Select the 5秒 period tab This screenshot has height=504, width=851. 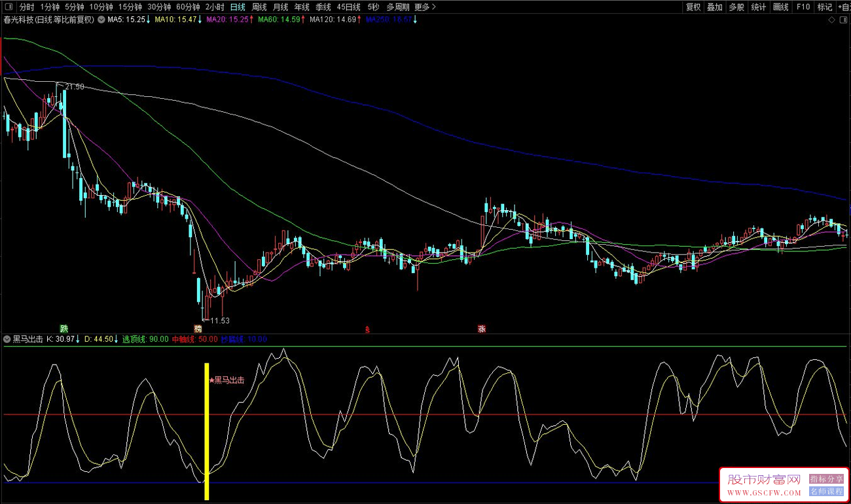[x=373, y=7]
